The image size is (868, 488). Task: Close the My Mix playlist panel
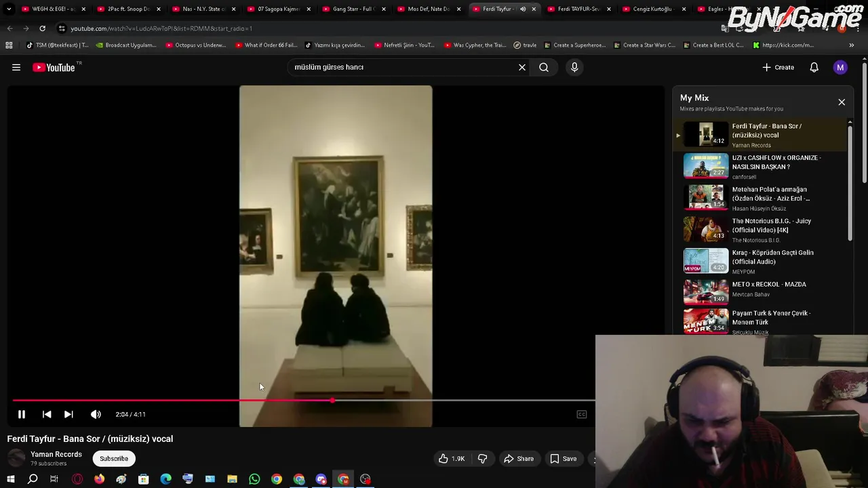842,102
